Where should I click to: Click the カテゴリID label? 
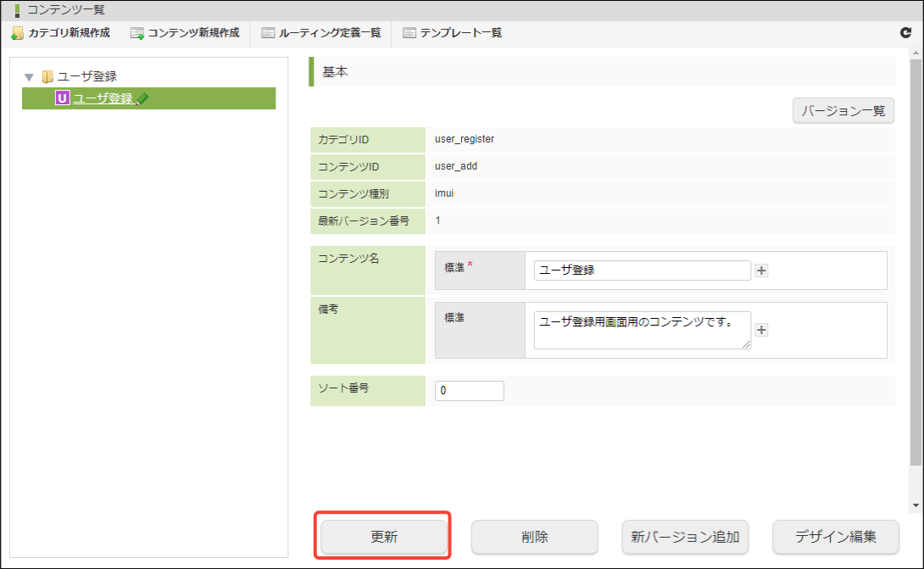pyautogui.click(x=343, y=140)
